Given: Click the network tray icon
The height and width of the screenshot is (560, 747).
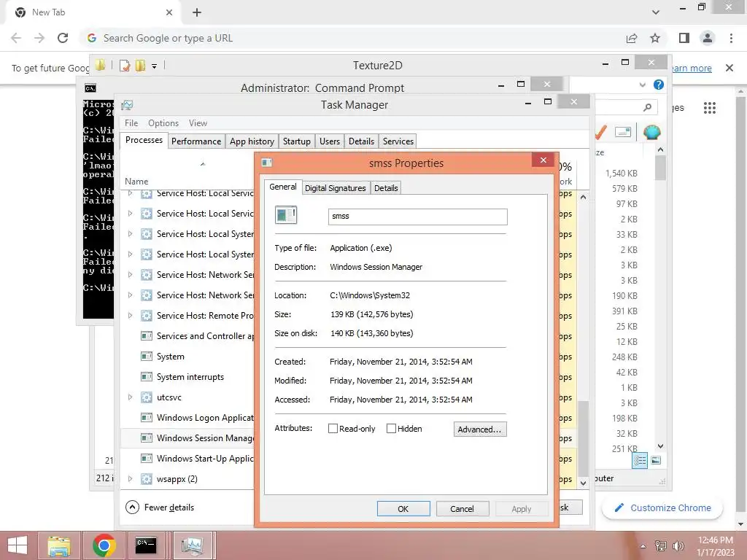Looking at the screenshot, I should (661, 546).
